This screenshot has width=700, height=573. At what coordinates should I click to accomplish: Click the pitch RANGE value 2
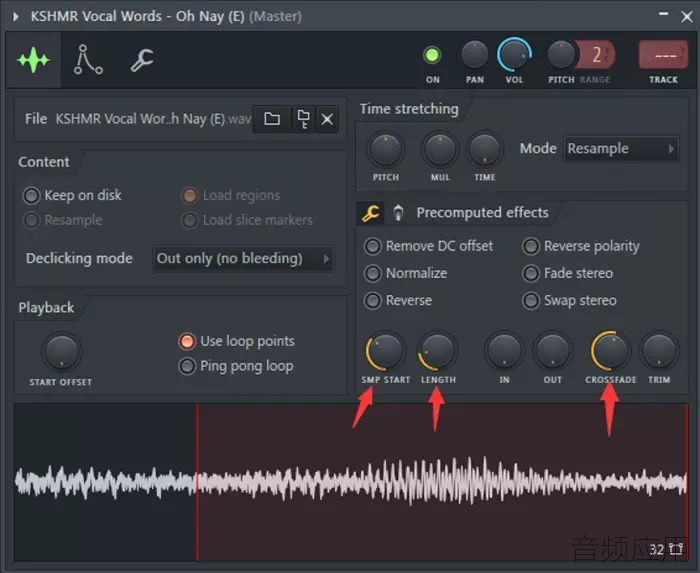pos(596,55)
